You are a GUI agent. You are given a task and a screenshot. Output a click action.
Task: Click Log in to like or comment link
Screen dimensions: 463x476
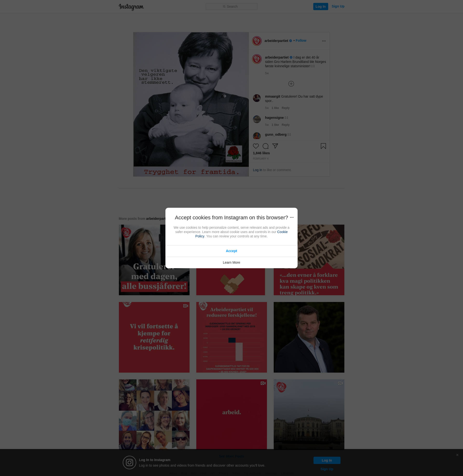pos(257,170)
